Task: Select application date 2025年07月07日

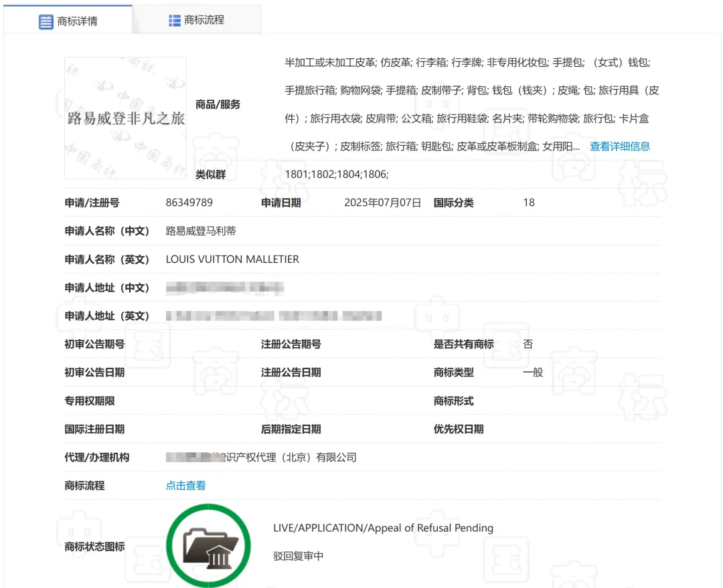Action: coord(383,203)
